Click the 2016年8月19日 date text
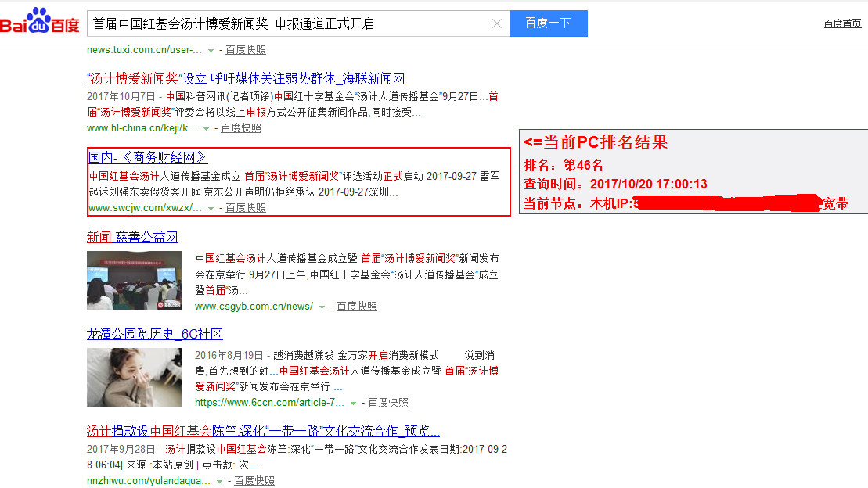 (x=229, y=355)
